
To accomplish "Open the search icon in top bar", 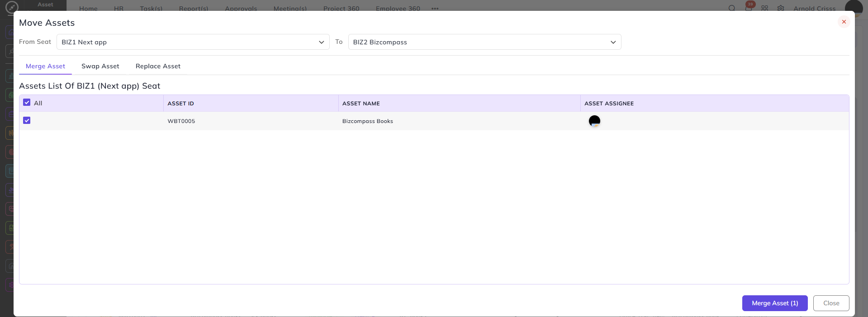I will tap(732, 8).
